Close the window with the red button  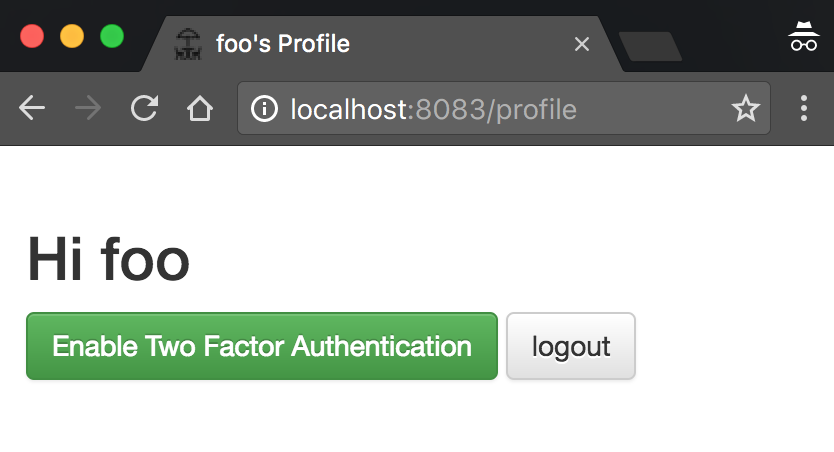tap(32, 36)
